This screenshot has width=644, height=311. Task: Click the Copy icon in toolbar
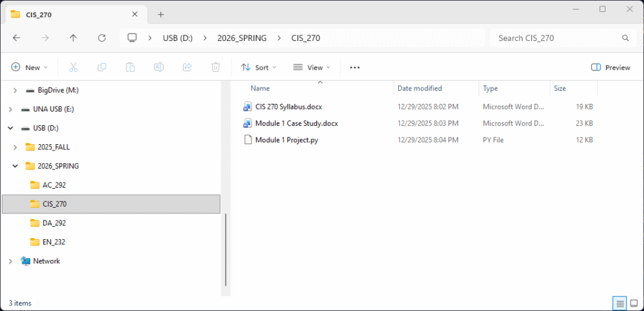tap(101, 67)
